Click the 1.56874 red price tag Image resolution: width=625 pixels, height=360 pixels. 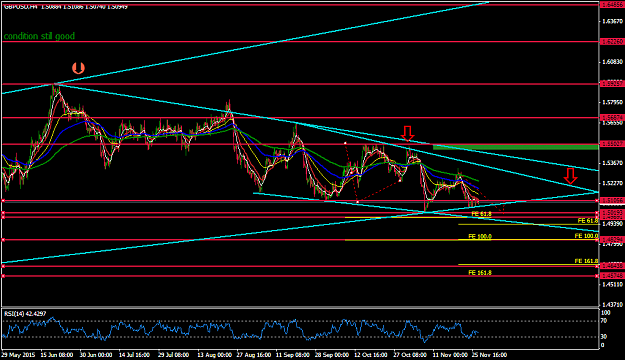612,118
